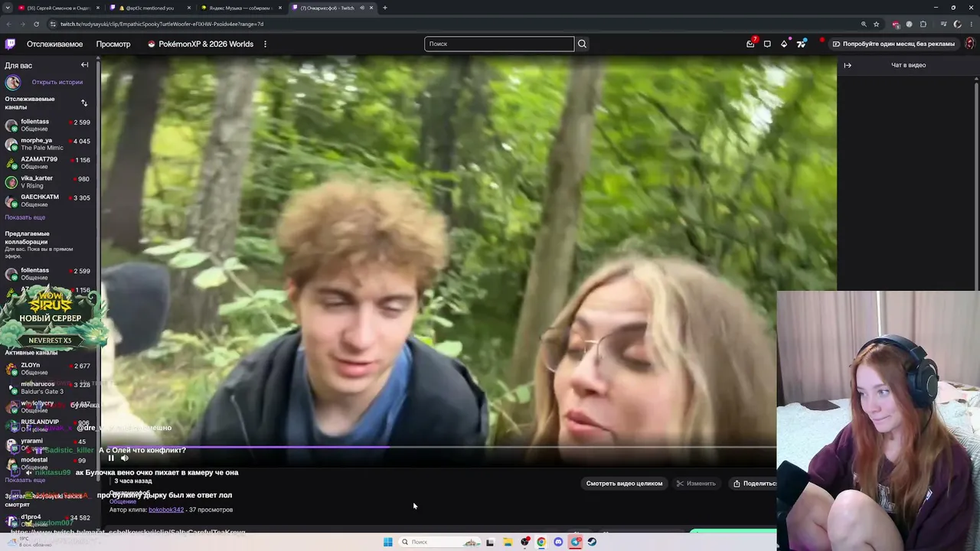
Task: Click the Поделиться (share) button
Action: coord(754,484)
